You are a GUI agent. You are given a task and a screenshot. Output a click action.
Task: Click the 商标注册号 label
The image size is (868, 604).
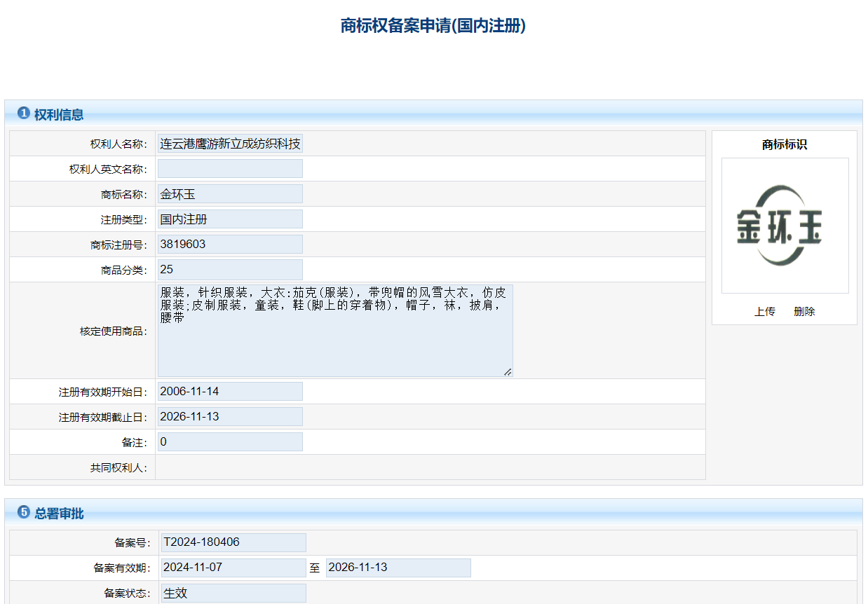click(x=118, y=245)
